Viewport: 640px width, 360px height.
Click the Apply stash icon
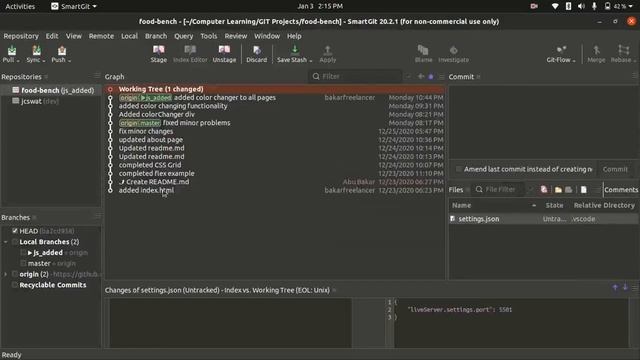coord(327,50)
